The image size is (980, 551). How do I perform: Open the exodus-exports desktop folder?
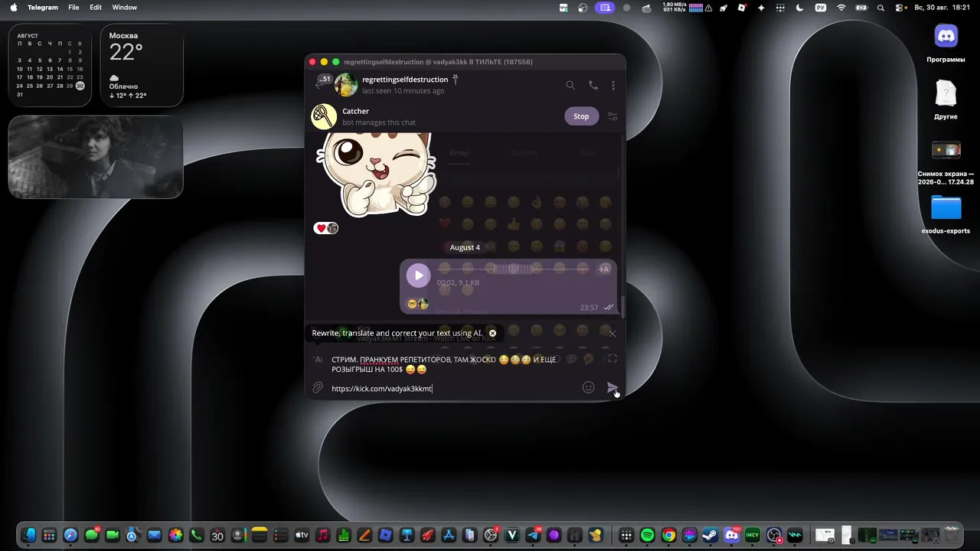(x=946, y=215)
